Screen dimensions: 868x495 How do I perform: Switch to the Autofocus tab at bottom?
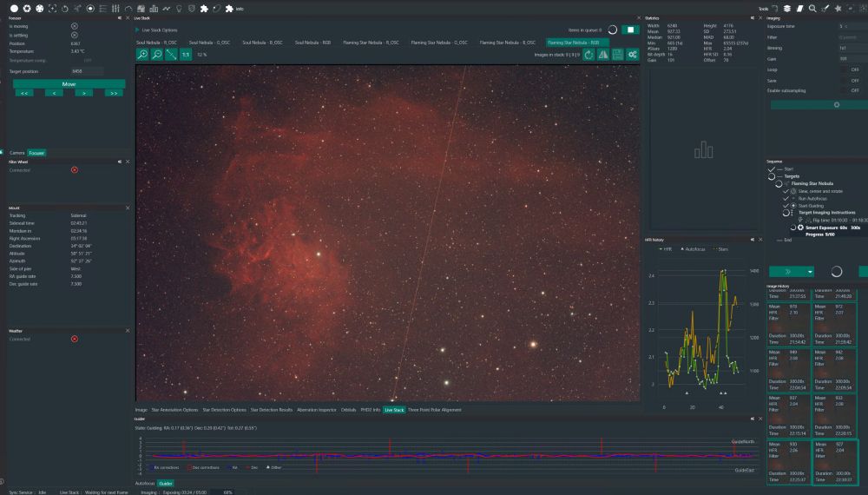145,484
